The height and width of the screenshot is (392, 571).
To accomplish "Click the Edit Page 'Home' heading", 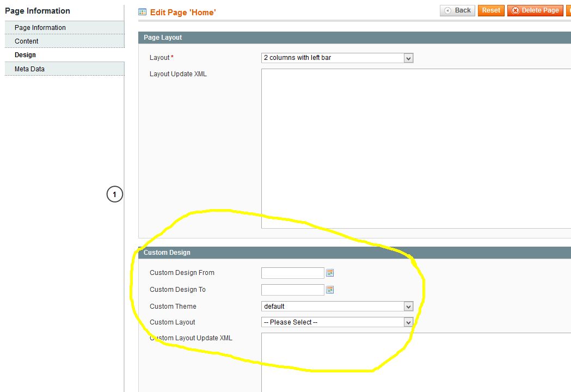I will (183, 13).
